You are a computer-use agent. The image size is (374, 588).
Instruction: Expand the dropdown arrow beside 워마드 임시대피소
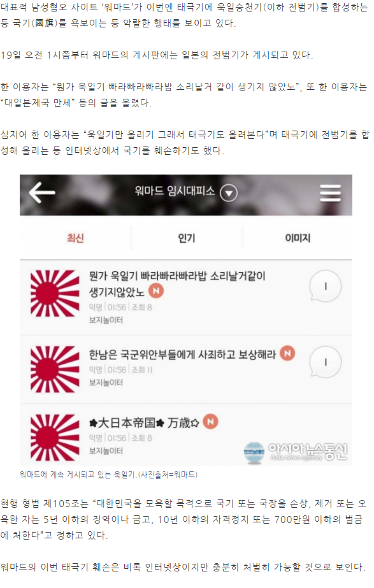click(229, 193)
